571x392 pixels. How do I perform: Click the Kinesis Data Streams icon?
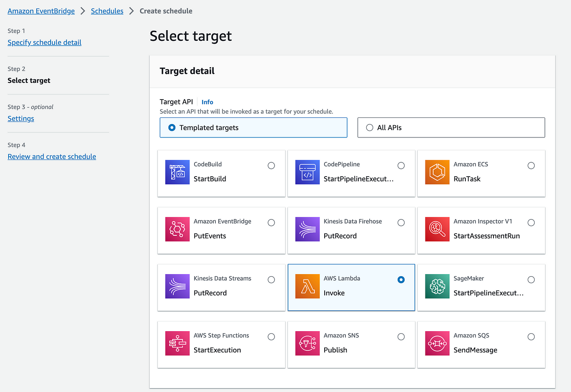tap(177, 286)
